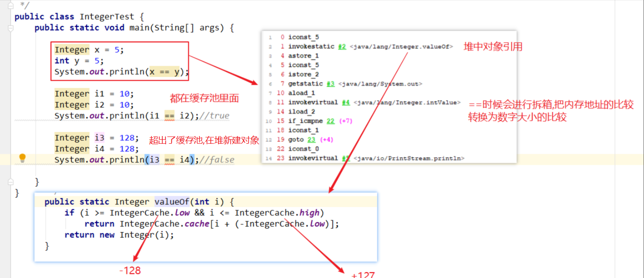The height and width of the screenshot is (278, 644).
Task: Click the '//true' comment
Action: pos(214,116)
